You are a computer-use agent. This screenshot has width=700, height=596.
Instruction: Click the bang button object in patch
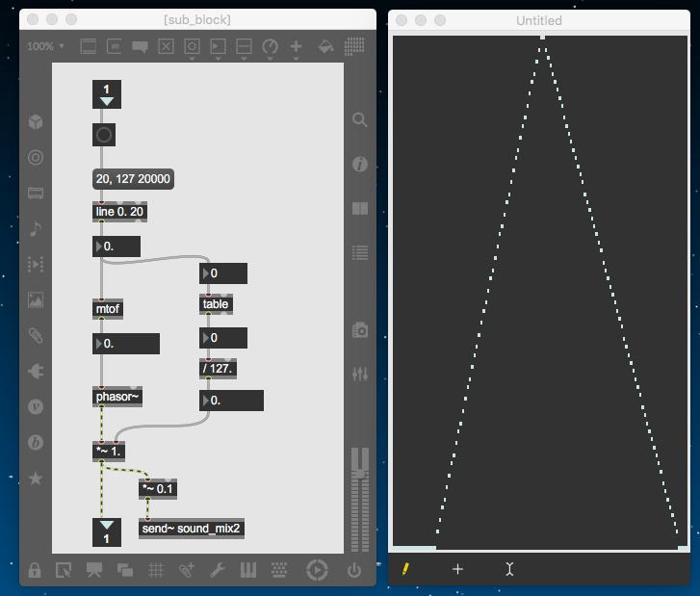[104, 135]
